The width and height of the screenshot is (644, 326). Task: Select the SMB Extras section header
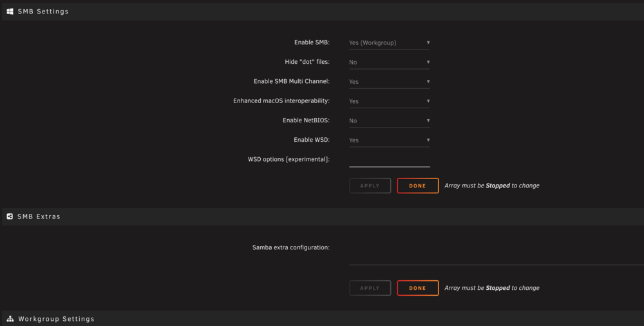323,216
